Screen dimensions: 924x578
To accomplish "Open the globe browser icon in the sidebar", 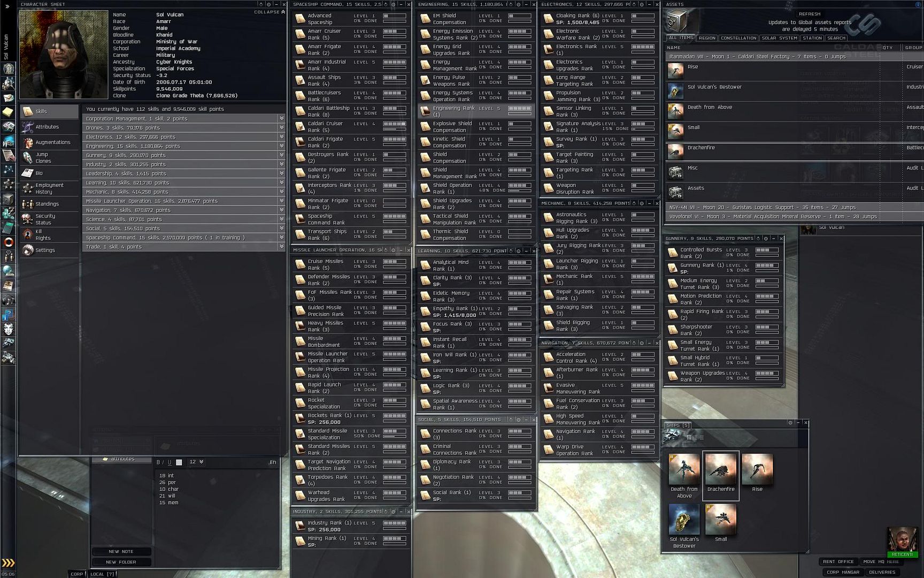I will 9,271.
